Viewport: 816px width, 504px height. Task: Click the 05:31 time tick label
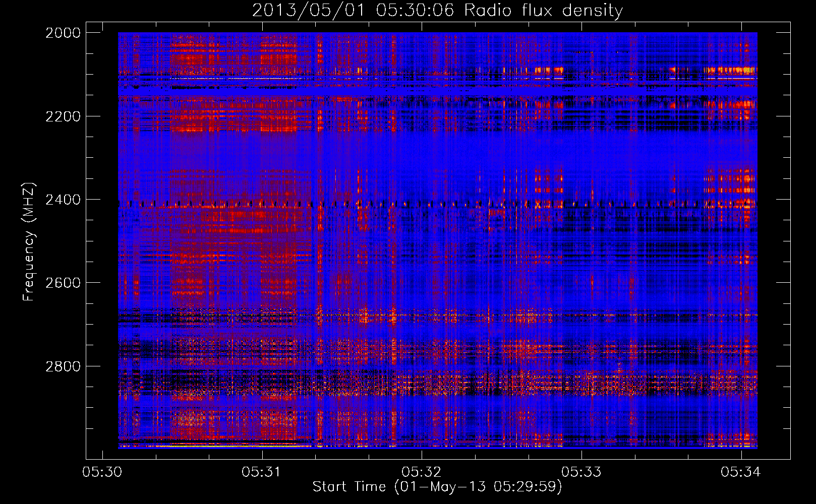pyautogui.click(x=262, y=472)
